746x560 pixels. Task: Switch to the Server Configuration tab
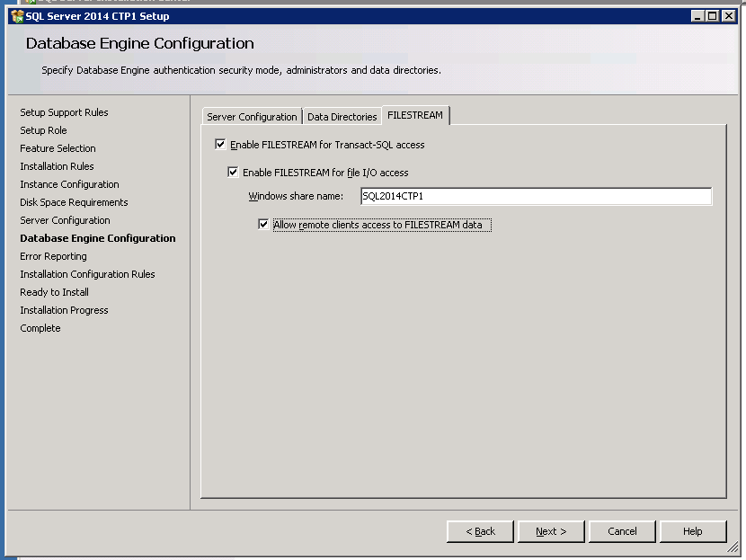(252, 117)
